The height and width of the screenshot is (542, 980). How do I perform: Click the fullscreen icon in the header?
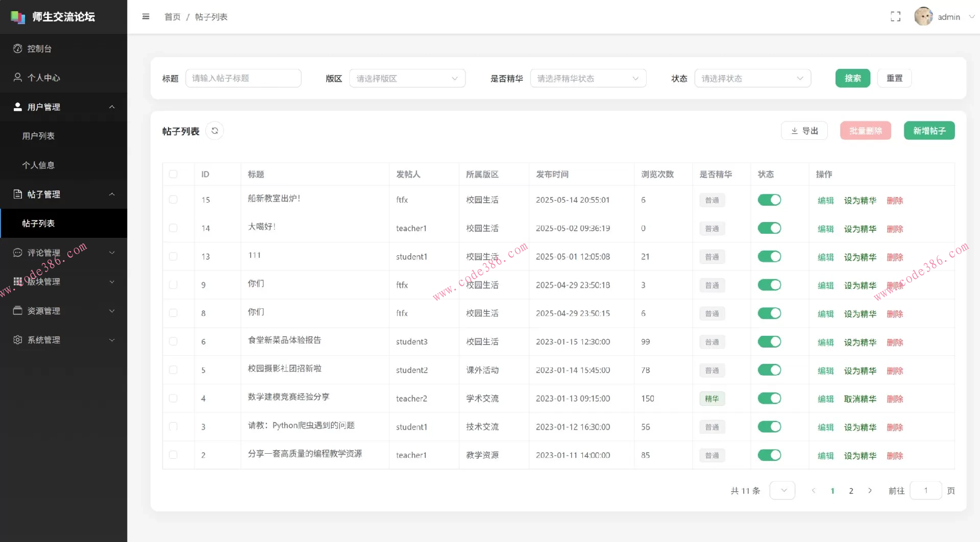[896, 16]
